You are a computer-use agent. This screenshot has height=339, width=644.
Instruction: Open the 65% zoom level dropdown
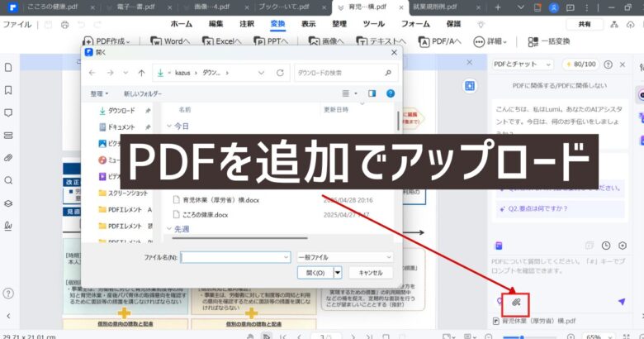[599, 337]
